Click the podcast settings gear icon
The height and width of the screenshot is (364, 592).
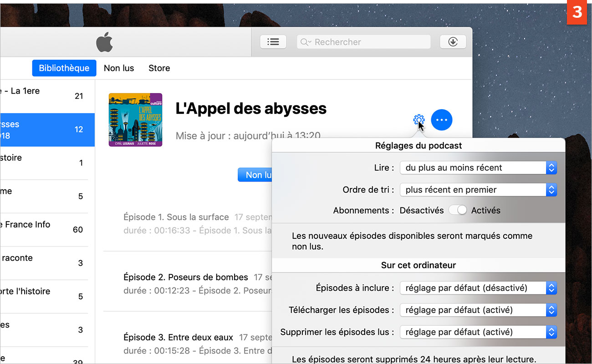(x=418, y=120)
